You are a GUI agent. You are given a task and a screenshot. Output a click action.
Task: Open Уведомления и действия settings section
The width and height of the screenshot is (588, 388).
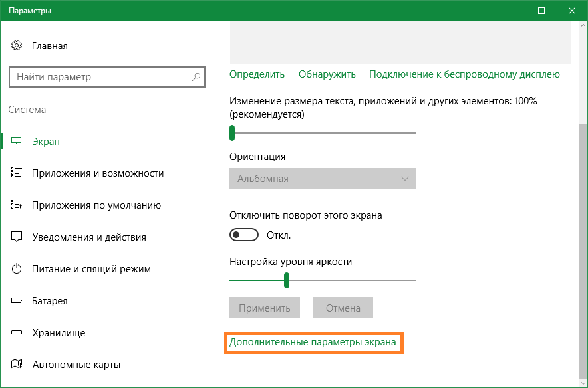88,237
